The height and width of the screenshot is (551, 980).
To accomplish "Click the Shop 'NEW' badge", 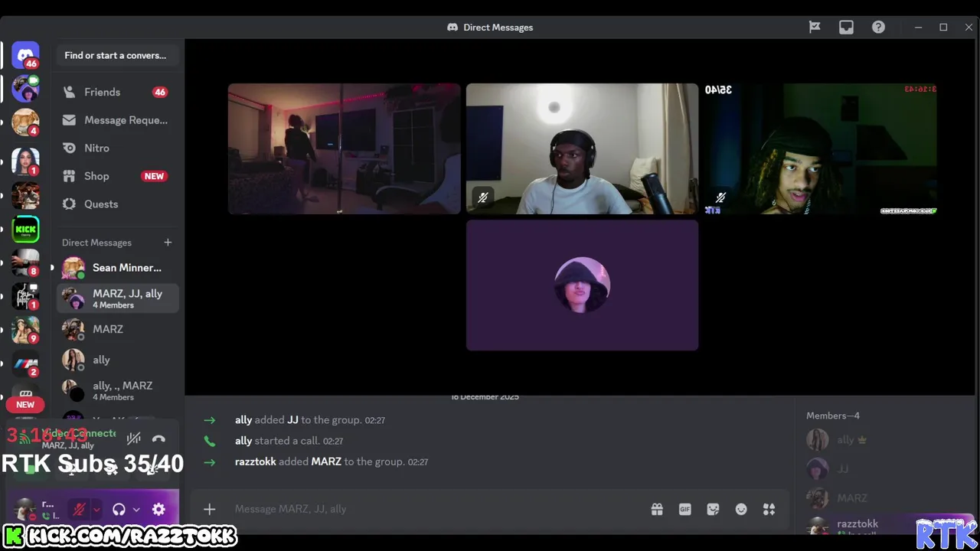I will [154, 176].
